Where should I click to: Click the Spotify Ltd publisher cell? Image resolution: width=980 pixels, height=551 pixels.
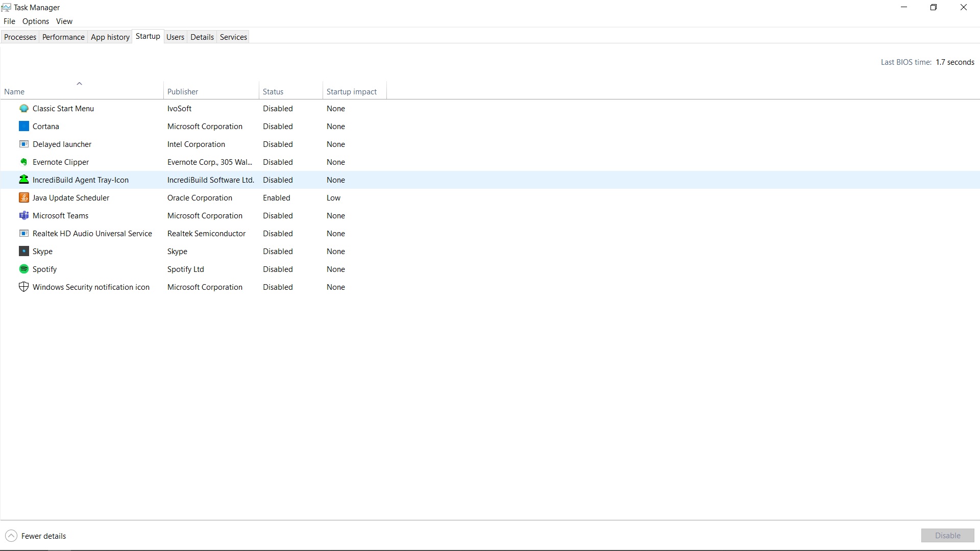[x=186, y=269]
